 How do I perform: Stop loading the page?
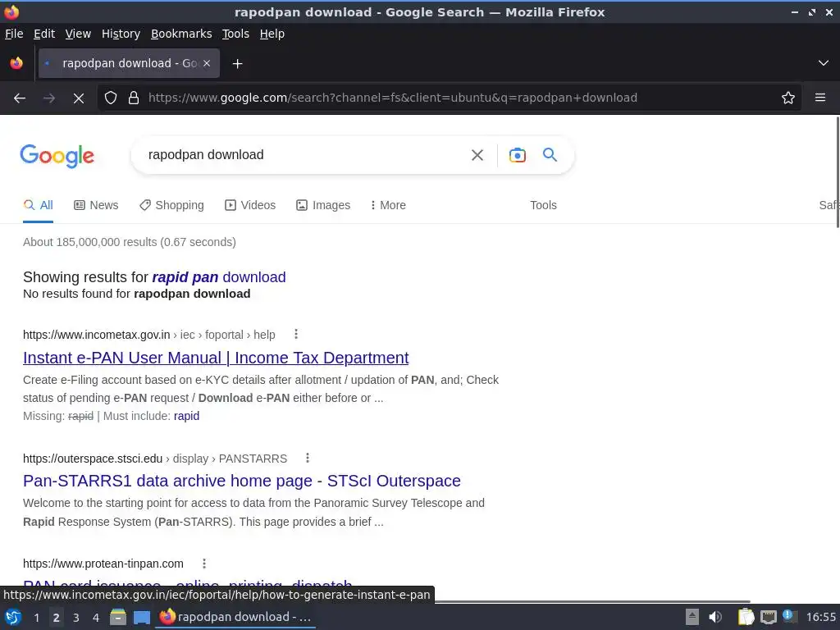[79, 98]
